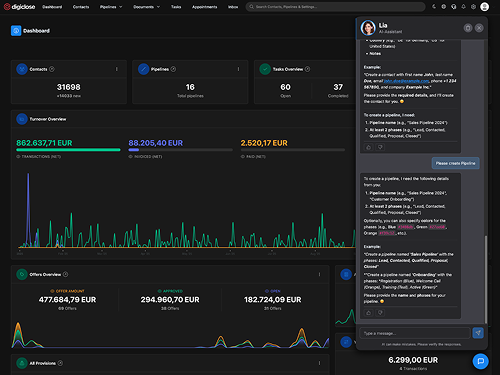Click the 862.637,71 EUR transactions value
Image resolution: width=500 pixels, height=375 pixels.
tap(44, 143)
